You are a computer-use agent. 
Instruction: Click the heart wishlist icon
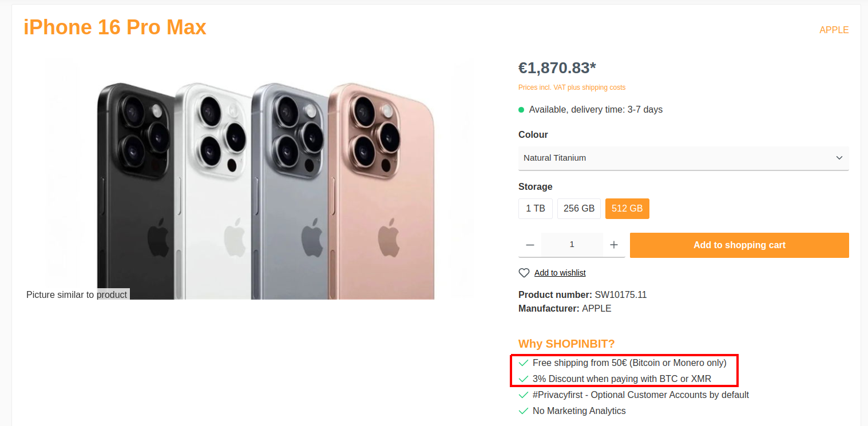point(524,273)
